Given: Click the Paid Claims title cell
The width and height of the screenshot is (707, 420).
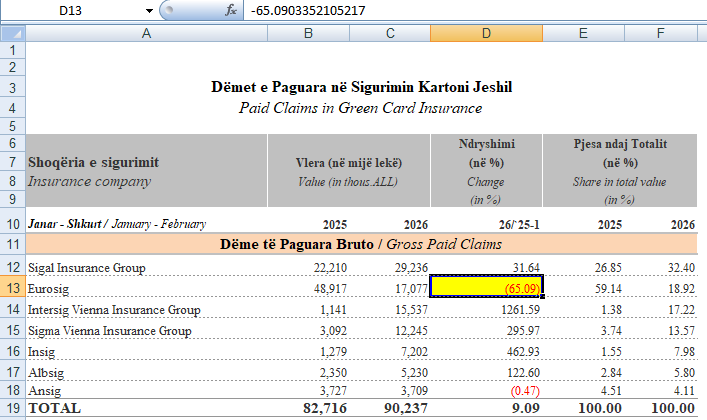Looking at the screenshot, I should [360, 107].
